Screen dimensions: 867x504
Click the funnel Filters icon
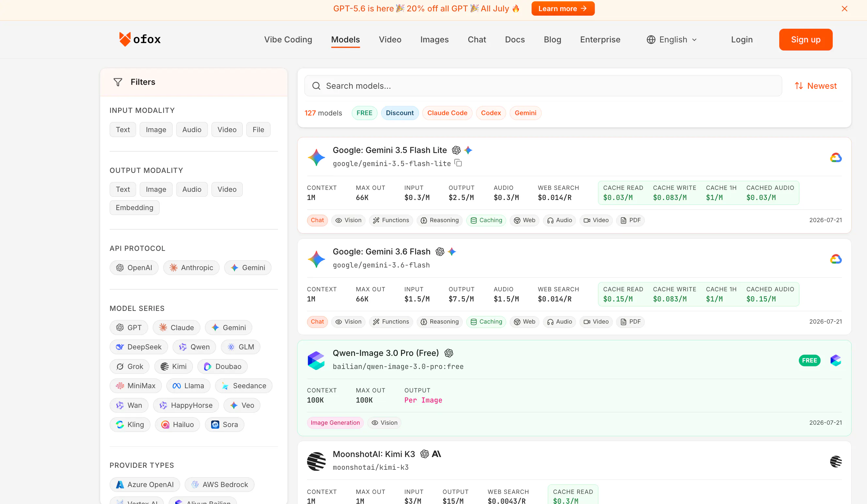coord(118,82)
